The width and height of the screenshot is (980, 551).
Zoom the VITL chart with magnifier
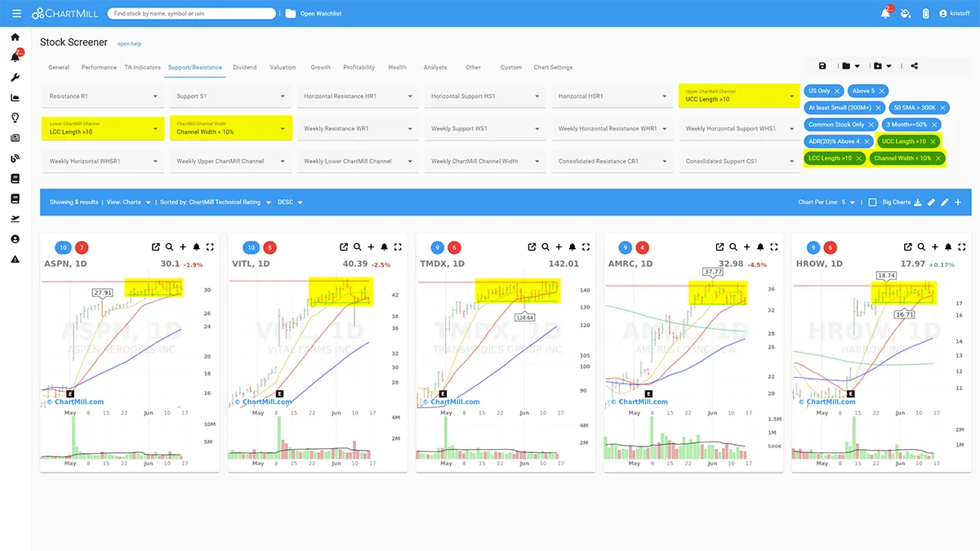(x=357, y=247)
